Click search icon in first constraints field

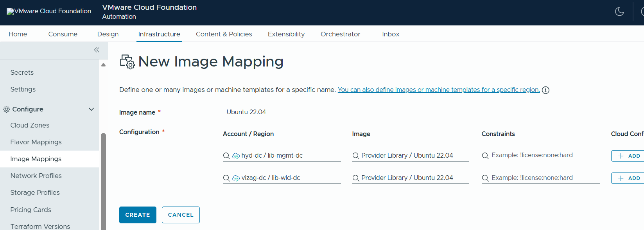click(x=485, y=156)
